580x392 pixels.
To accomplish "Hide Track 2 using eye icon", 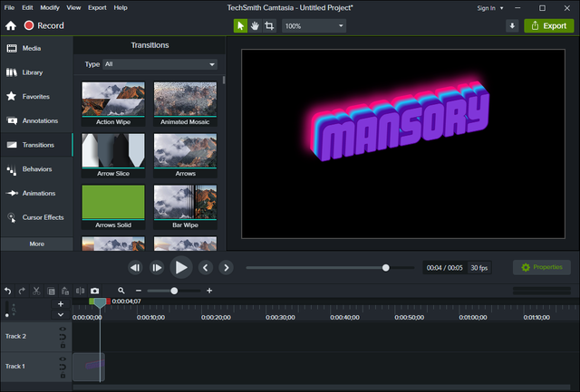I will pyautogui.click(x=62, y=330).
